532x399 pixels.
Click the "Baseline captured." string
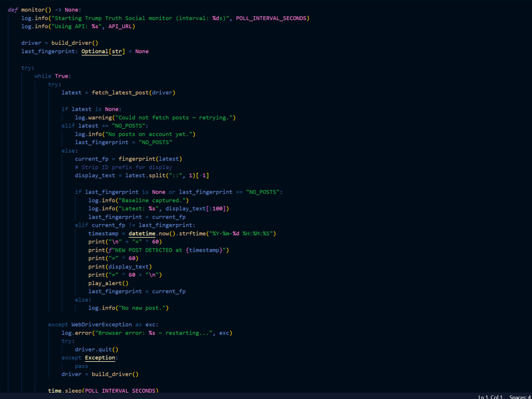[152, 201]
